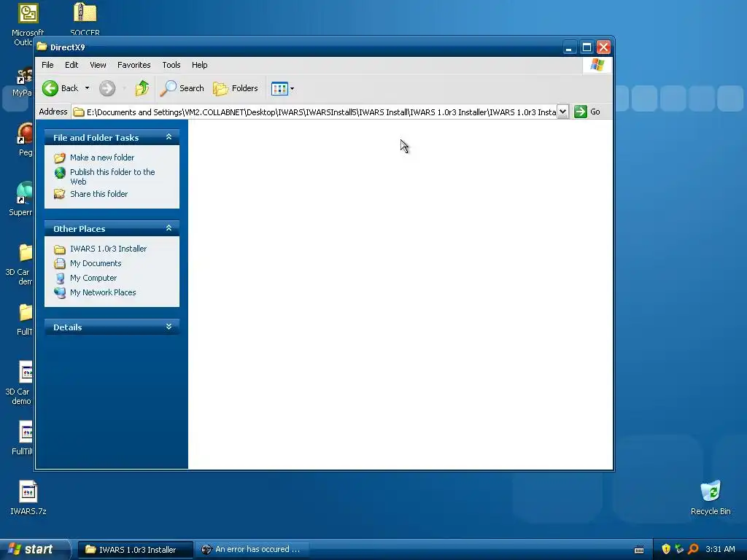This screenshot has height=560, width=747.
Task: Click the Start button
Action: [x=34, y=550]
